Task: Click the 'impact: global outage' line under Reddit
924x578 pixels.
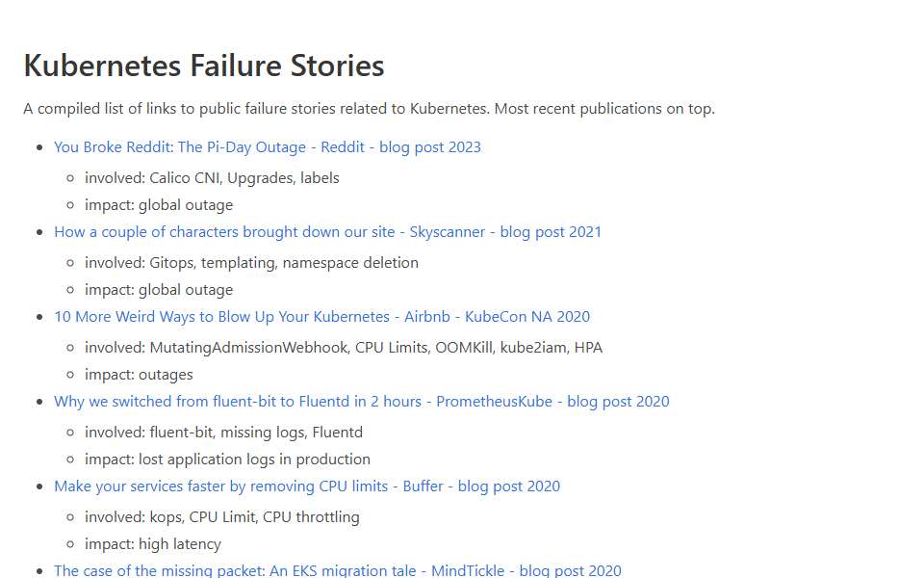Action: tap(159, 205)
